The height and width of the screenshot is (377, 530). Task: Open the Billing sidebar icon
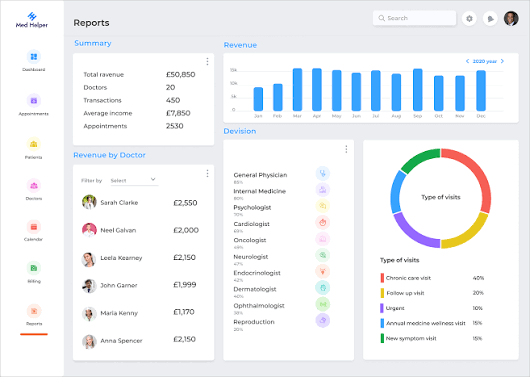(x=34, y=268)
